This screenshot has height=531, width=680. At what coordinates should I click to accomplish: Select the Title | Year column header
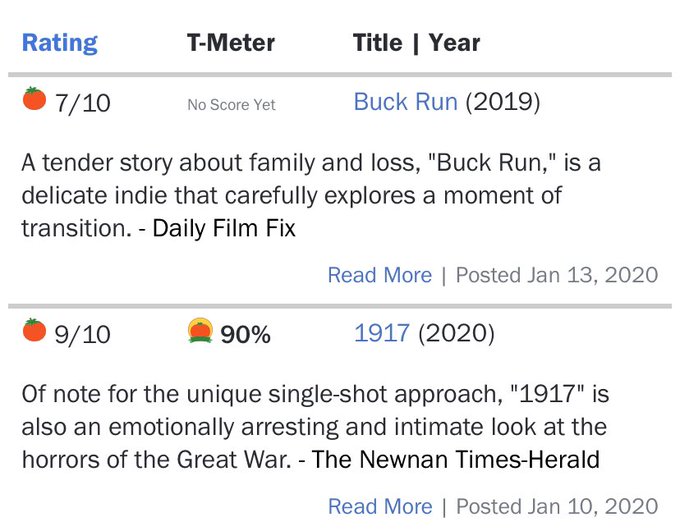tap(416, 43)
